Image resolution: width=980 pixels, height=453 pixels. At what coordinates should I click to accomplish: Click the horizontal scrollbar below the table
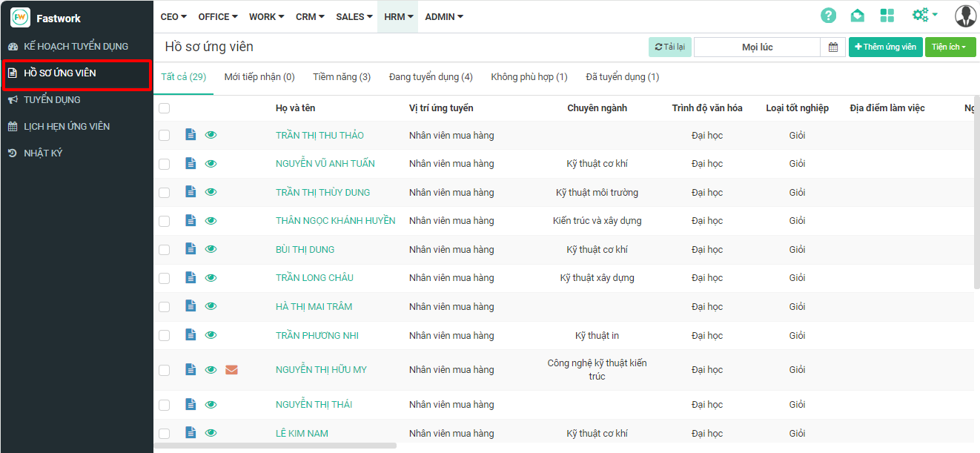pyautogui.click(x=275, y=446)
